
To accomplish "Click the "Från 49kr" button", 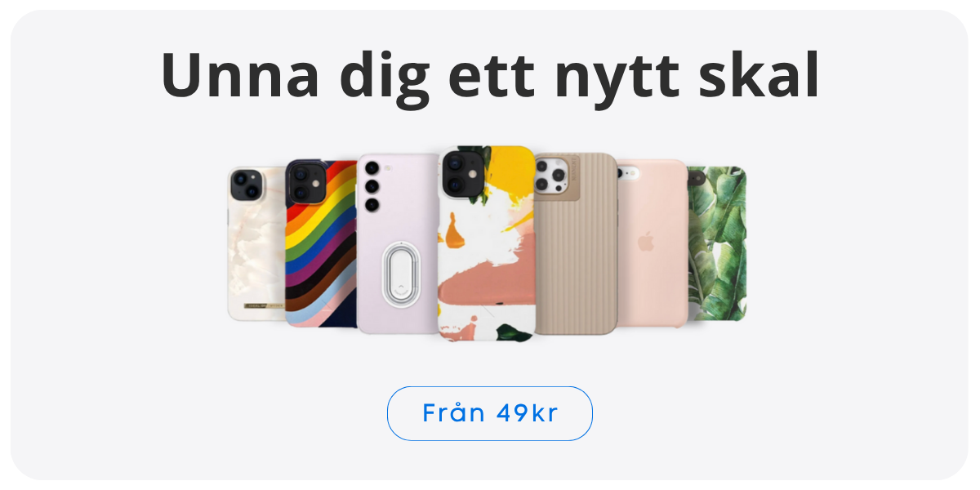I will (489, 413).
